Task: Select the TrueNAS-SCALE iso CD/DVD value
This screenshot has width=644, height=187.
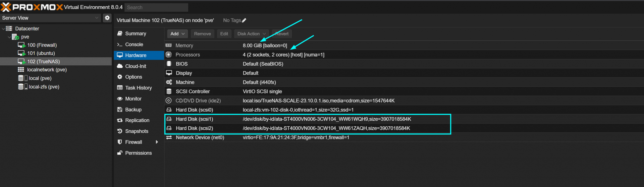Action: point(319,101)
